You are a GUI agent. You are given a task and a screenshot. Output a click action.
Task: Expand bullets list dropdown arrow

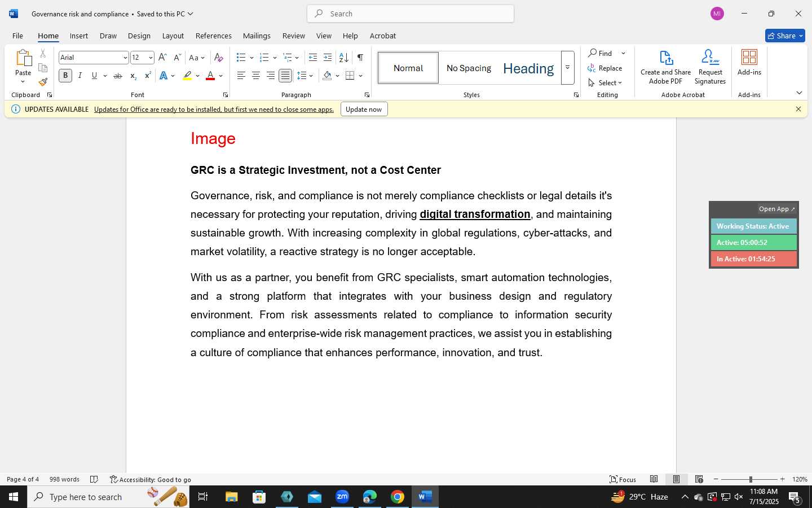pyautogui.click(x=251, y=58)
